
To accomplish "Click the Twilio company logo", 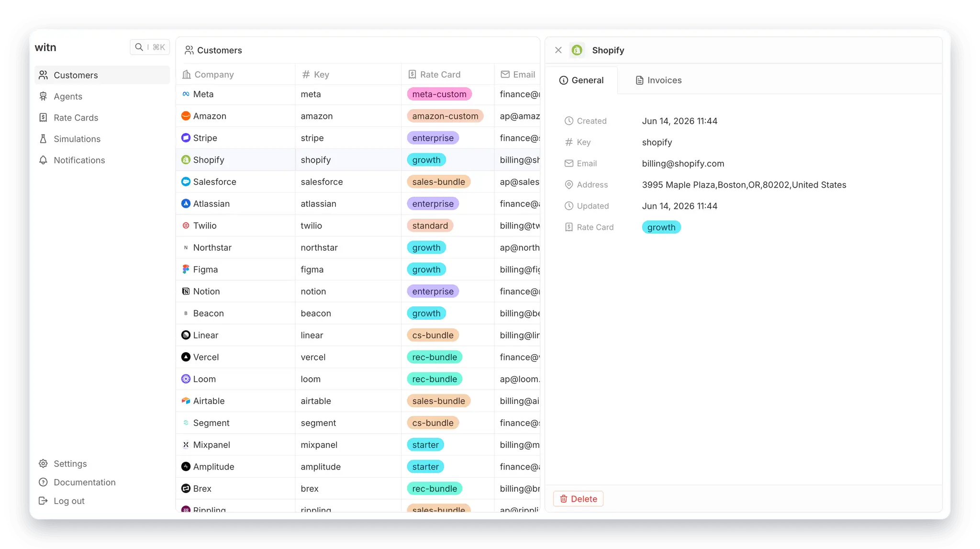I will point(186,225).
